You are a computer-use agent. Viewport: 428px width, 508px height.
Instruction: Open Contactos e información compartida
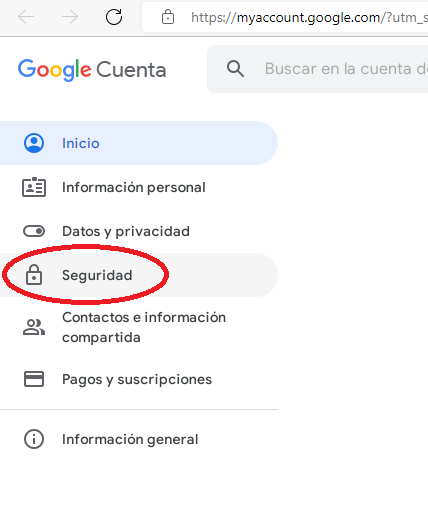(x=139, y=327)
